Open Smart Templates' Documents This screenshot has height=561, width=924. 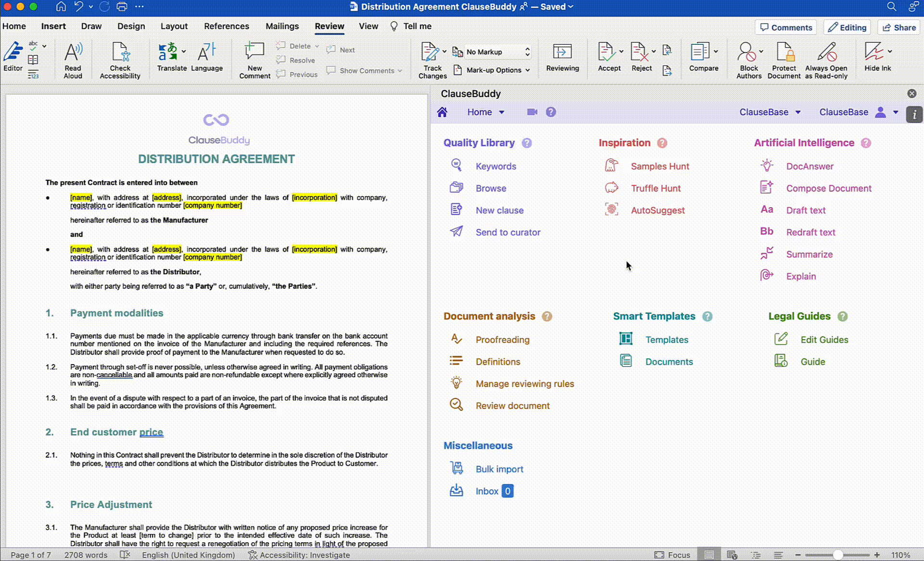669,362
